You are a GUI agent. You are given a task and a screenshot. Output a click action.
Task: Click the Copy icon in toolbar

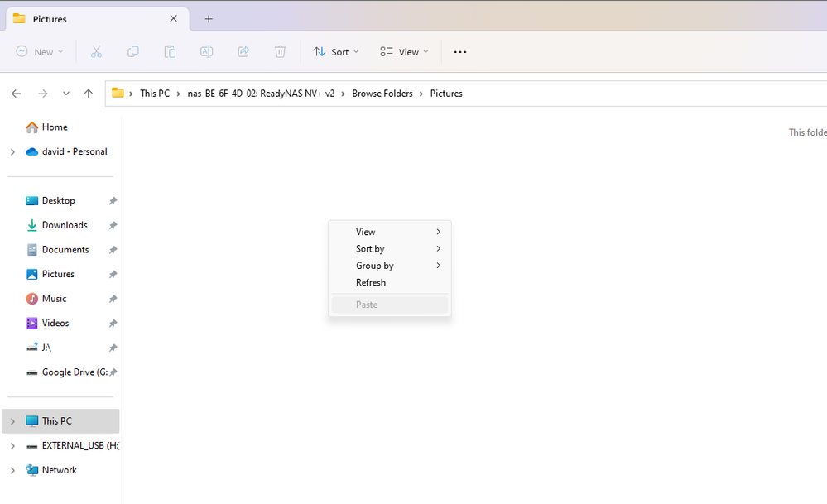tap(133, 52)
